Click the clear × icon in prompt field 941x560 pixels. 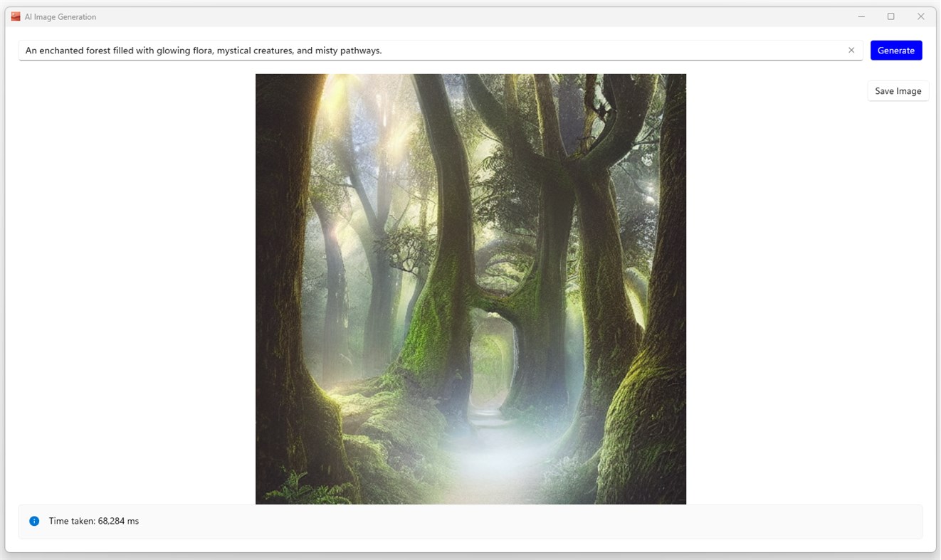851,50
